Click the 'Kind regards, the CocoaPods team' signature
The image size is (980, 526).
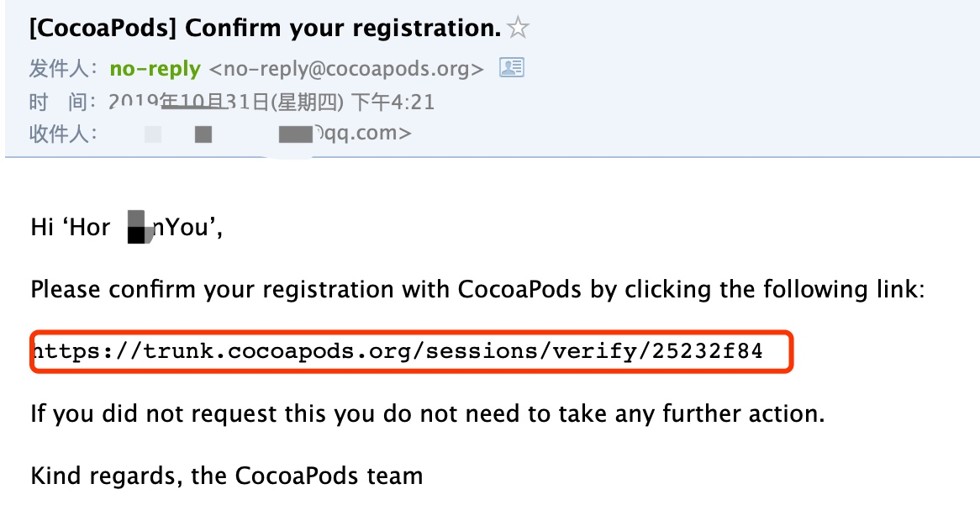pos(227,476)
